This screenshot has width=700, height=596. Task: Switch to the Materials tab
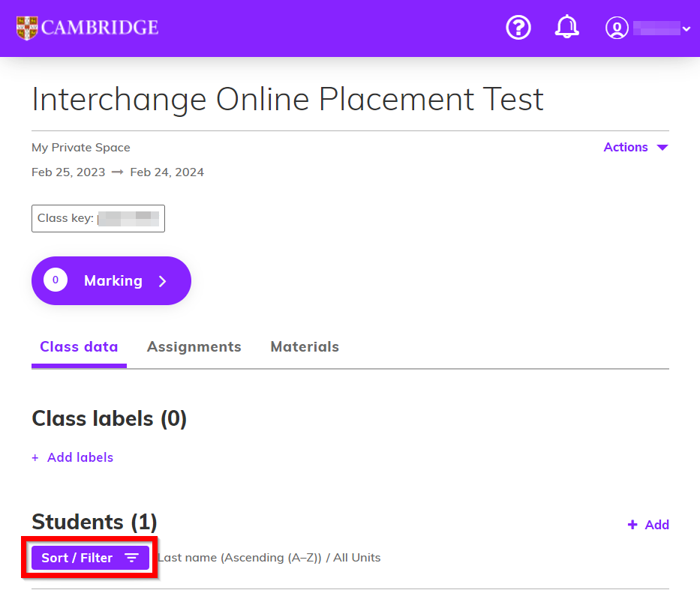coord(305,346)
